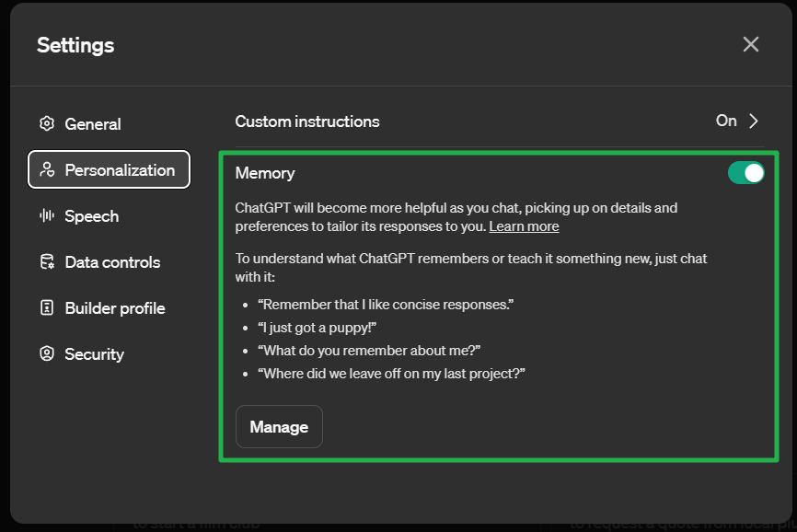Click the General gear icon
797x532 pixels.
pyautogui.click(x=47, y=123)
